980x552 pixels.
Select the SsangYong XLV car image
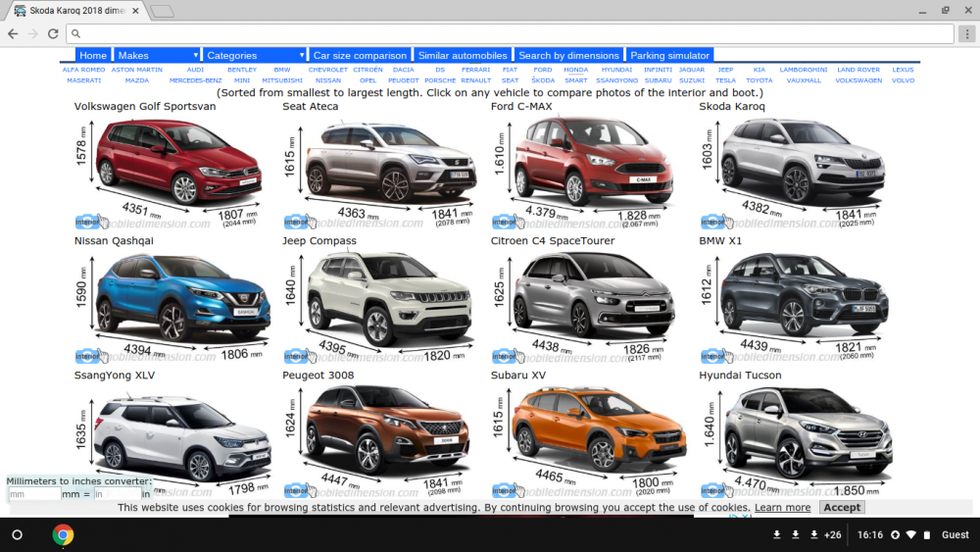tap(172, 439)
